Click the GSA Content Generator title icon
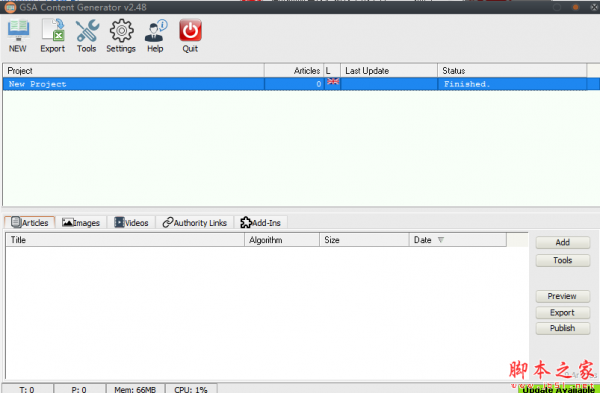The width and height of the screenshot is (600, 393). click(10, 7)
